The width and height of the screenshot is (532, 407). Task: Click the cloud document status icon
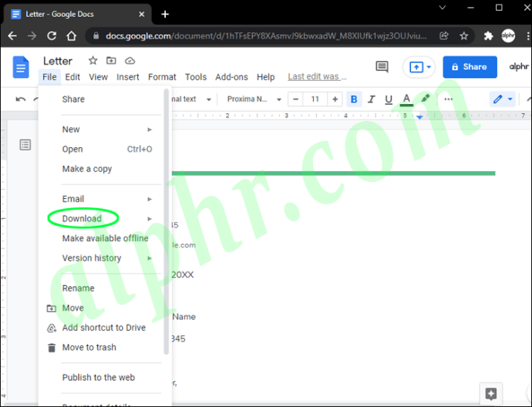point(130,61)
